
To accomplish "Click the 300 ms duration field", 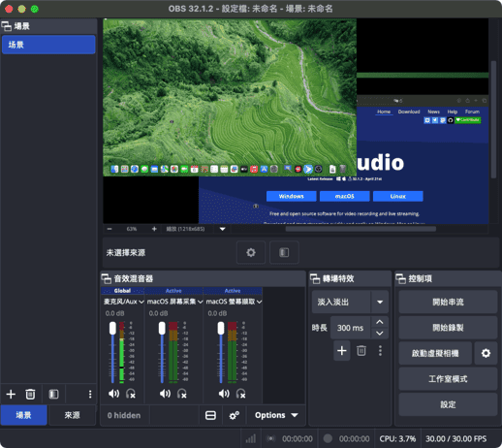I will pos(351,328).
